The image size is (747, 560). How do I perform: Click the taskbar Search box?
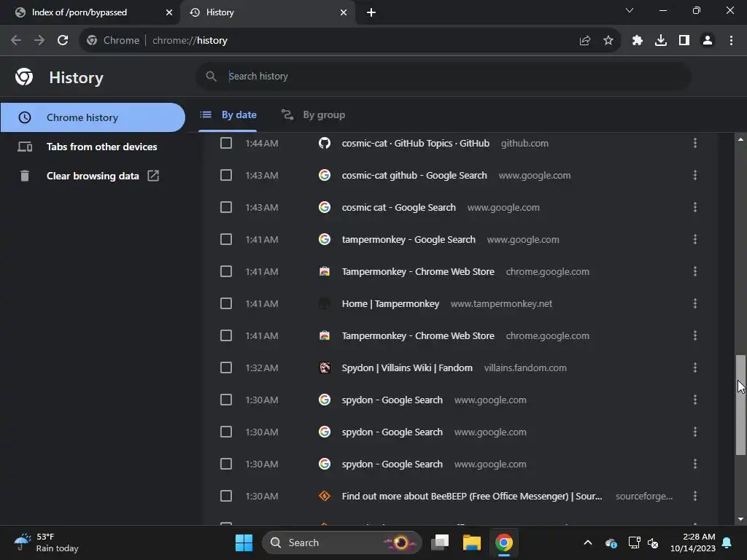[341, 542]
